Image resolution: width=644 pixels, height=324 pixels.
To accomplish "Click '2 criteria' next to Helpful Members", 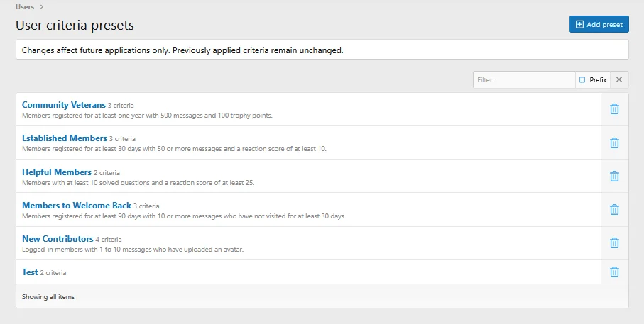I will pos(107,173).
